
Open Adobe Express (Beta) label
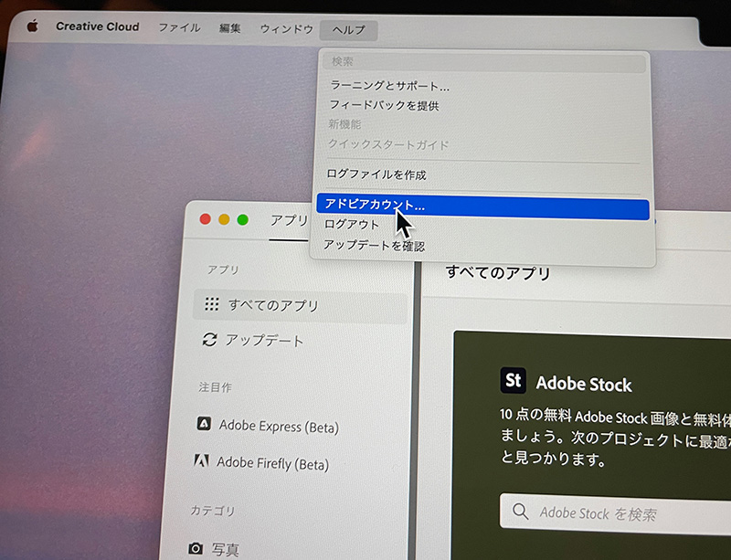279,427
